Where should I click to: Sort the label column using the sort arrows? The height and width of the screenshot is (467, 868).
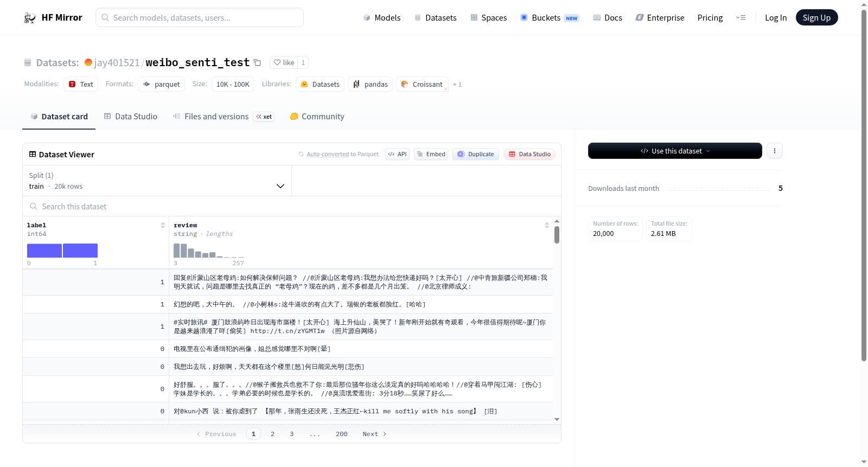[x=163, y=225]
